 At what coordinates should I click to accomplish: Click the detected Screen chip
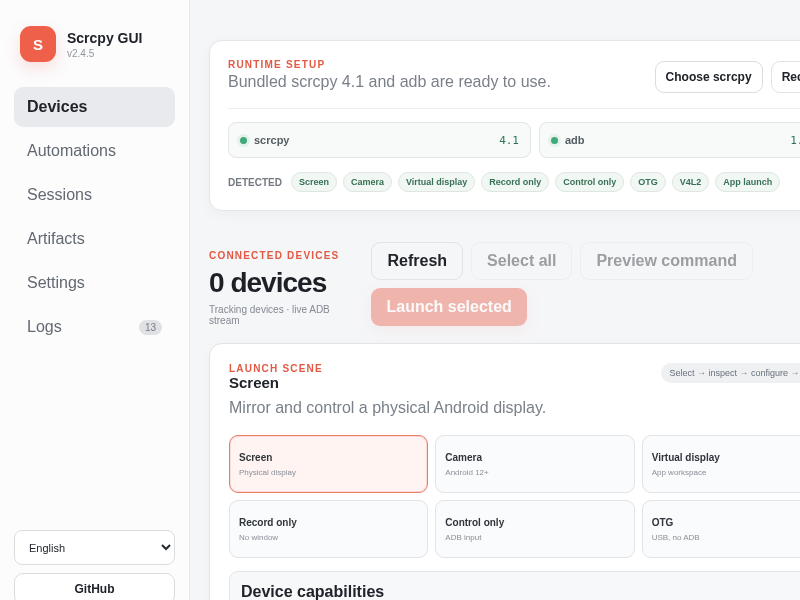314,182
